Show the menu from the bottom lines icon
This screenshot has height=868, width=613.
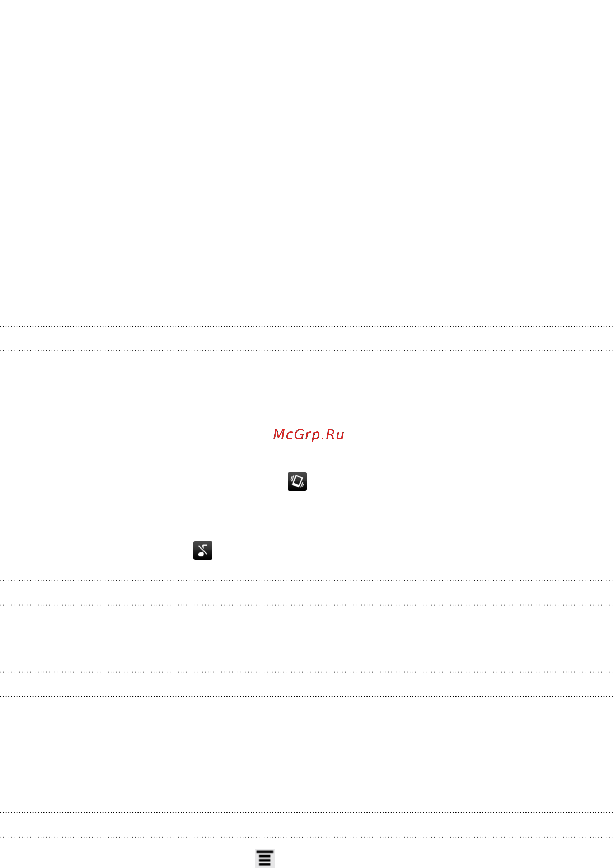265,858
